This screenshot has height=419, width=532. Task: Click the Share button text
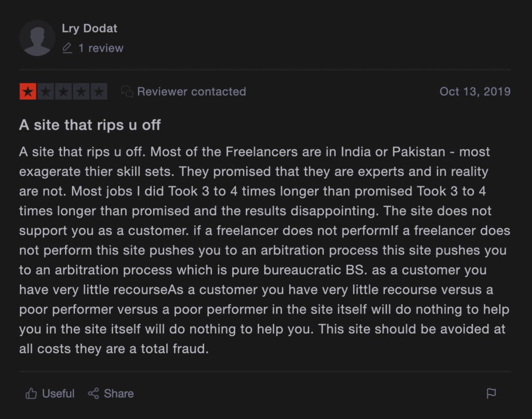point(119,394)
